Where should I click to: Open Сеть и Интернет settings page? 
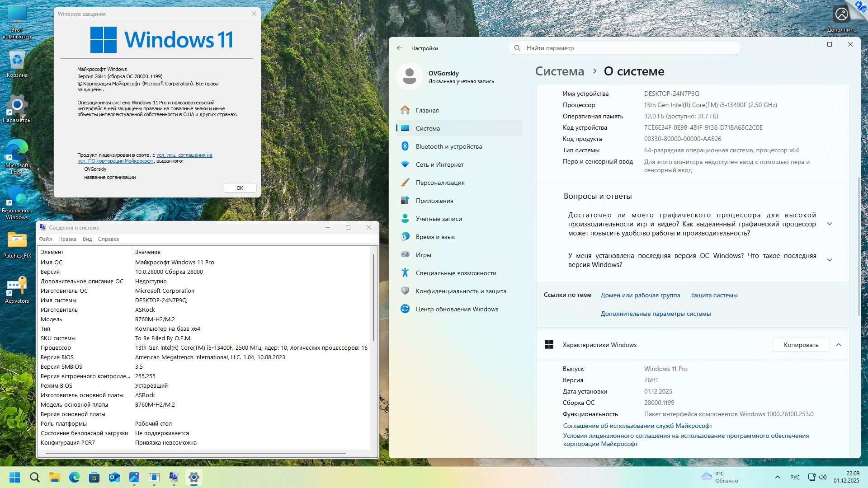(439, 164)
